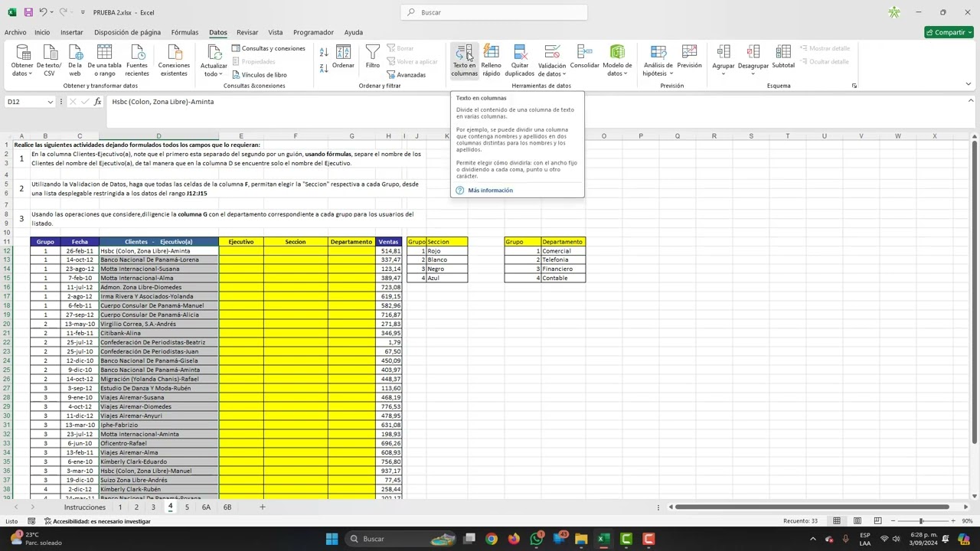The height and width of the screenshot is (551, 980).
Task: Sort ascending A to Z
Action: pyautogui.click(x=324, y=52)
